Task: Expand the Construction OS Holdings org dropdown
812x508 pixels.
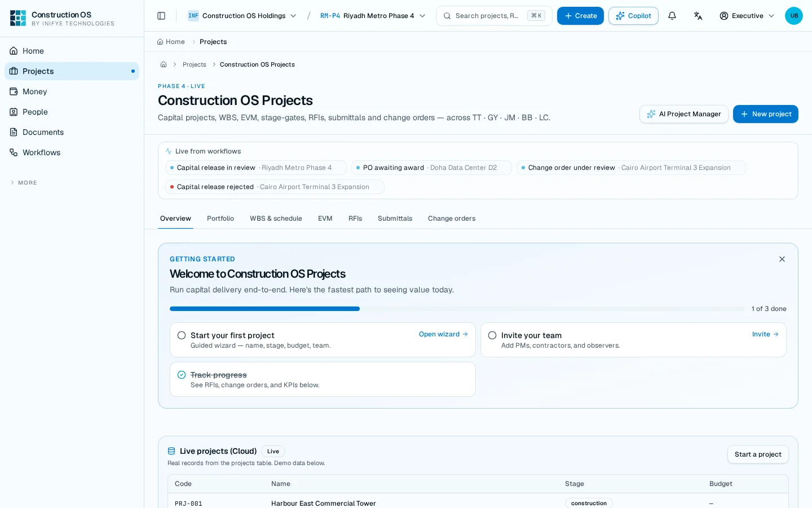Action: [242, 16]
